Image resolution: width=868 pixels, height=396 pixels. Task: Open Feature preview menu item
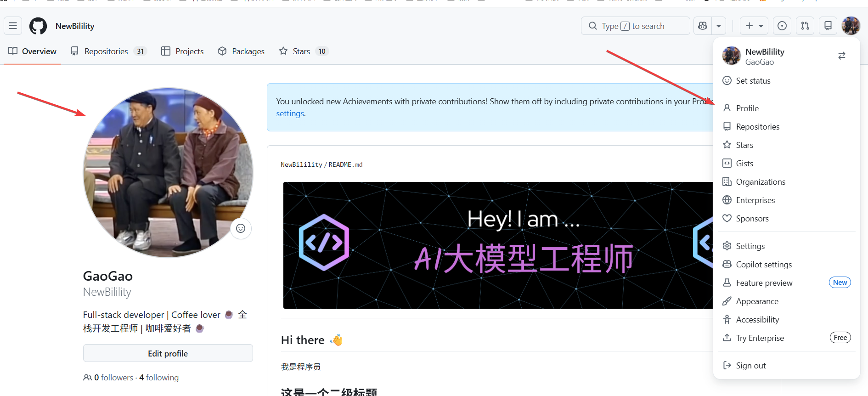(786, 283)
